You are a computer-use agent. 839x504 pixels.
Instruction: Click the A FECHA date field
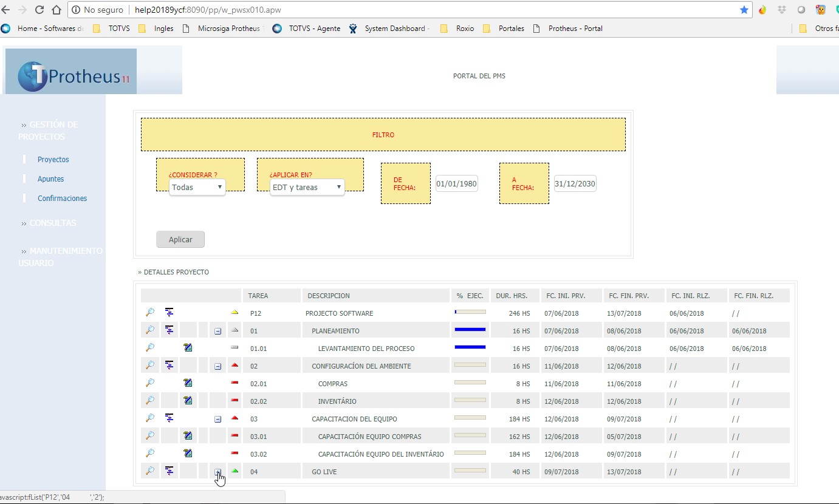coord(575,183)
